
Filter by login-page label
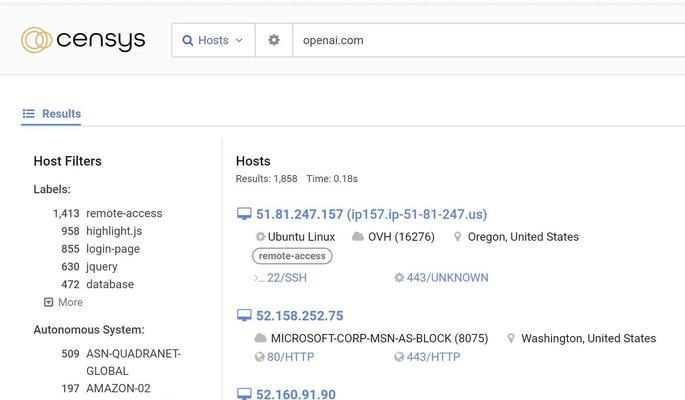(x=113, y=249)
